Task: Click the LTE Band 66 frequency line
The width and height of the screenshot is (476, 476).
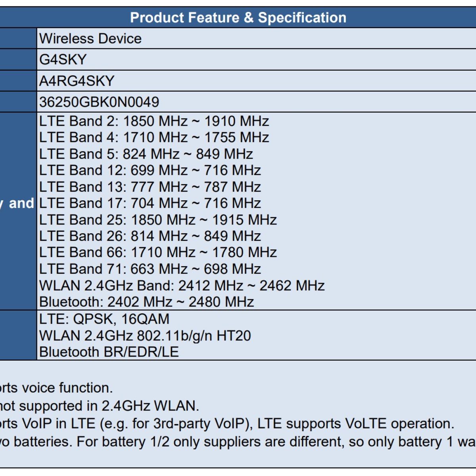Action: [x=158, y=252]
